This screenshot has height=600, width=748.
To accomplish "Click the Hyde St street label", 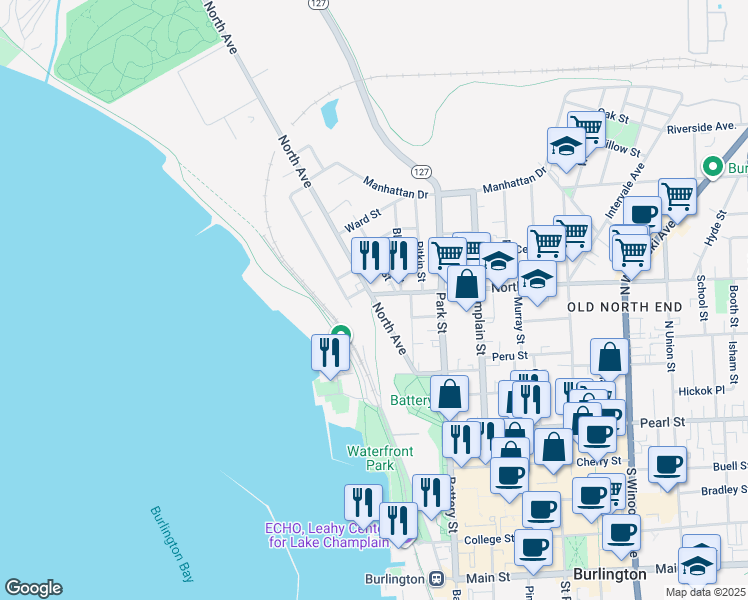I will pyautogui.click(x=716, y=228).
